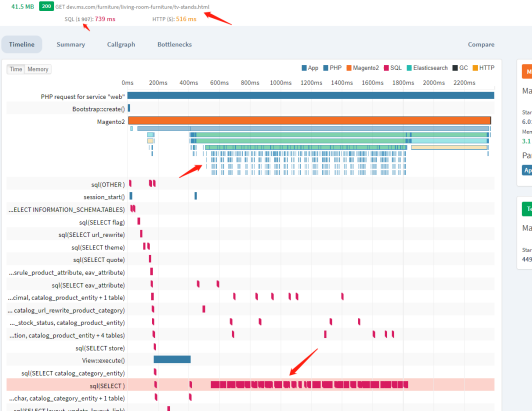Open the Summary tab
This screenshot has width=532, height=411.
[x=71, y=44]
